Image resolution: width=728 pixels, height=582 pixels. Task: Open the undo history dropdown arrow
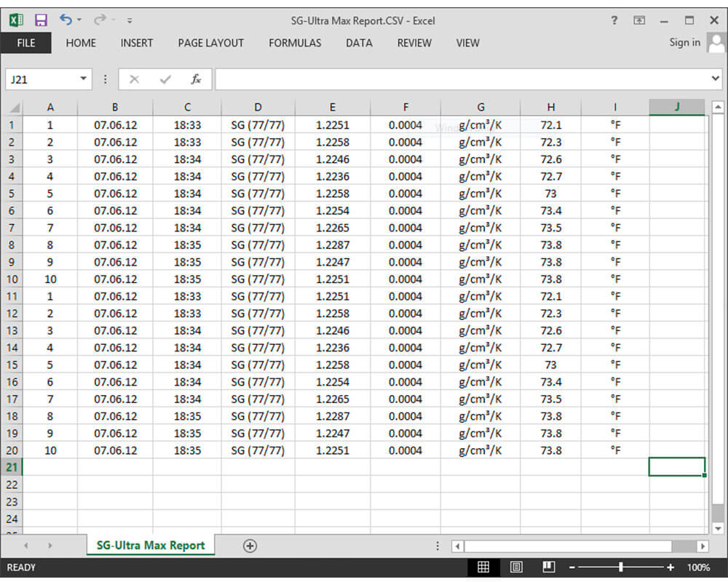pos(79,20)
